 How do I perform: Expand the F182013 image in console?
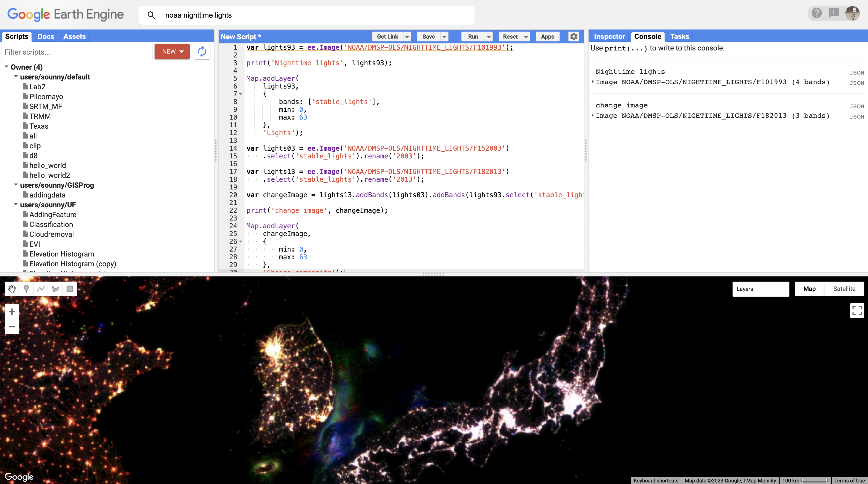click(593, 115)
